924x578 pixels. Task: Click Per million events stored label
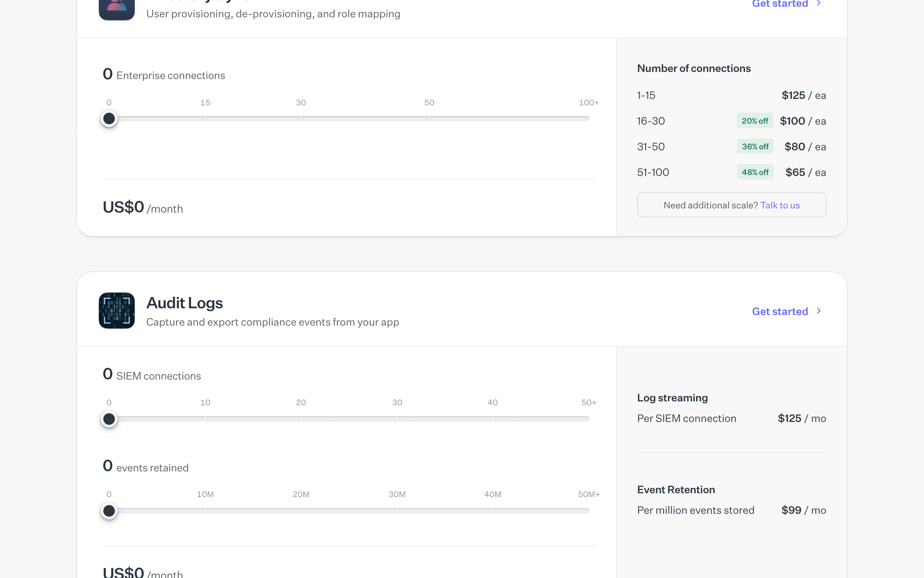pos(696,510)
